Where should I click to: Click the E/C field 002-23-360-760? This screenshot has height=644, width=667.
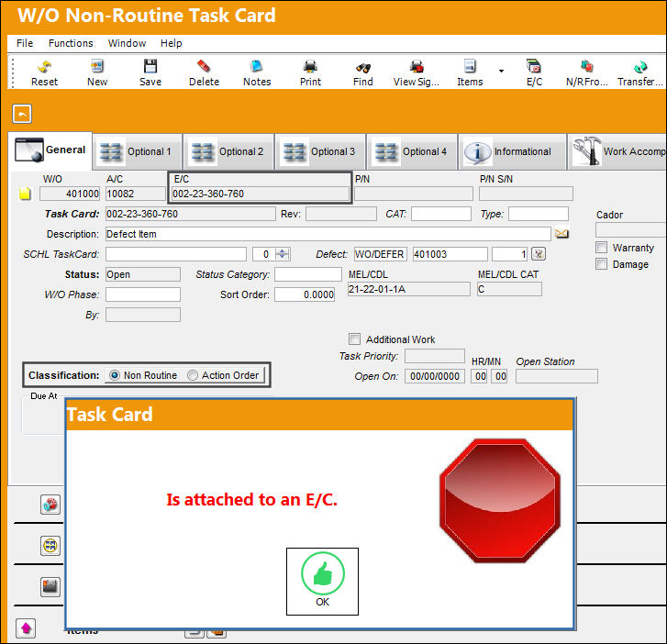point(261,194)
